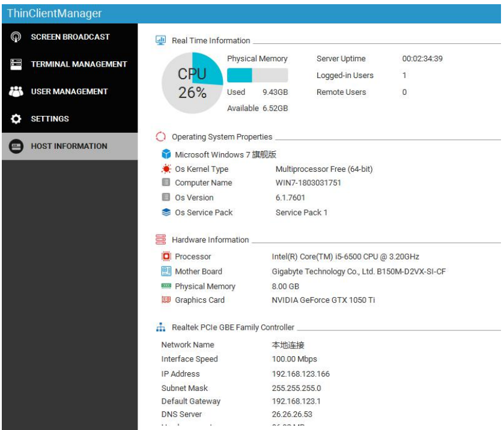The image size is (504, 430).
Task: Click the Hardware Information stack icon
Action: tap(160, 240)
